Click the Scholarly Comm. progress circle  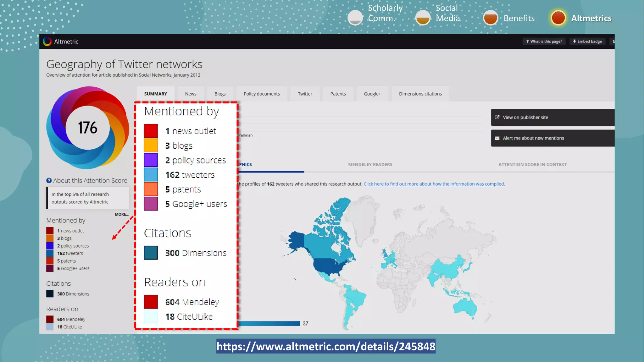[x=355, y=18]
